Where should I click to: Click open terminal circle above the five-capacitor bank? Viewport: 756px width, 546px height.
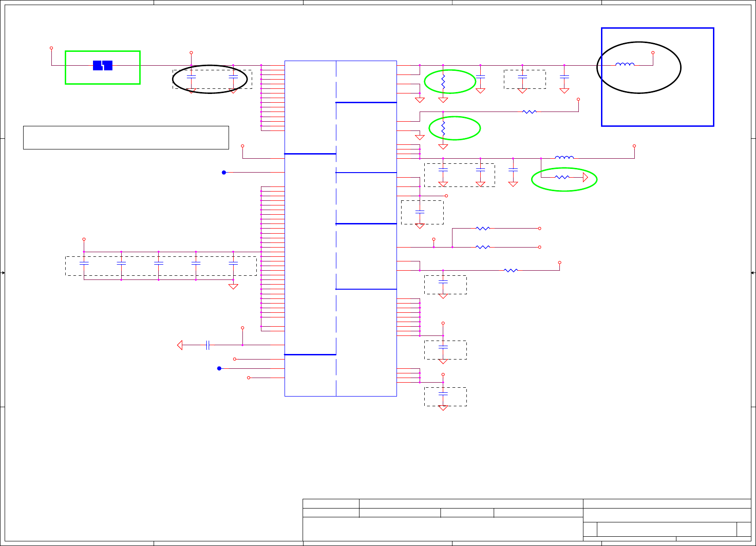84,239
